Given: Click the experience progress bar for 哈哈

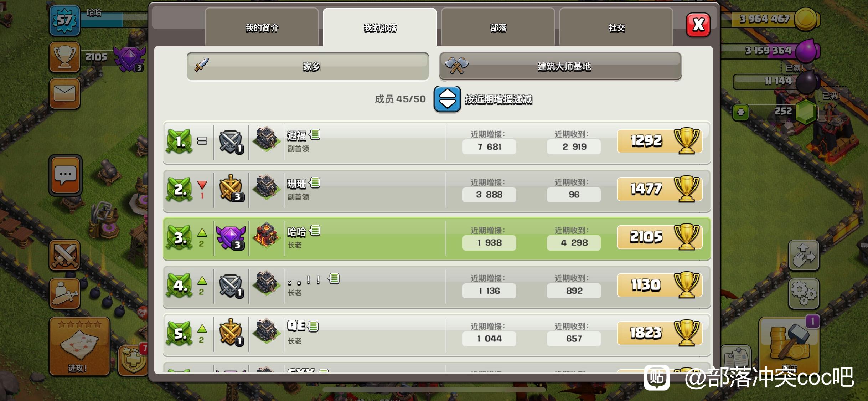Looking at the screenshot, I should (x=114, y=20).
